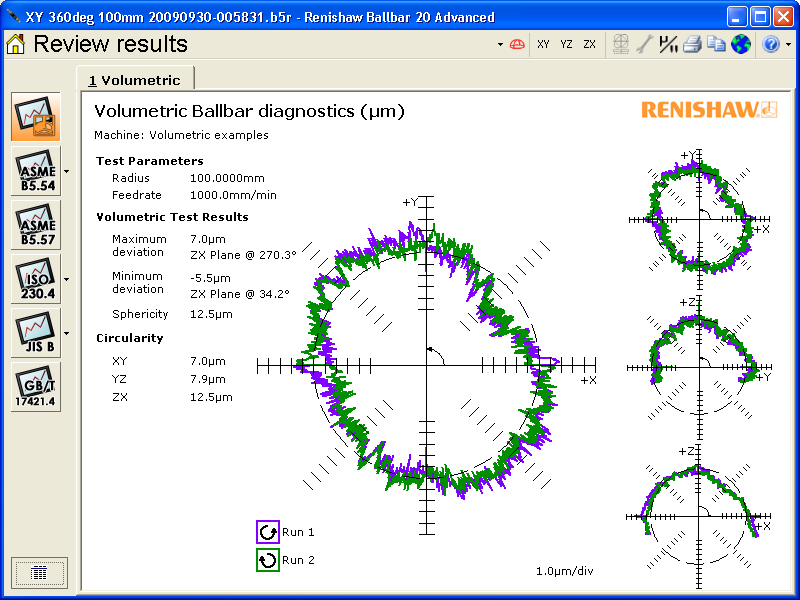
Task: Click the purple Run 1 legend swatch
Action: point(267,532)
